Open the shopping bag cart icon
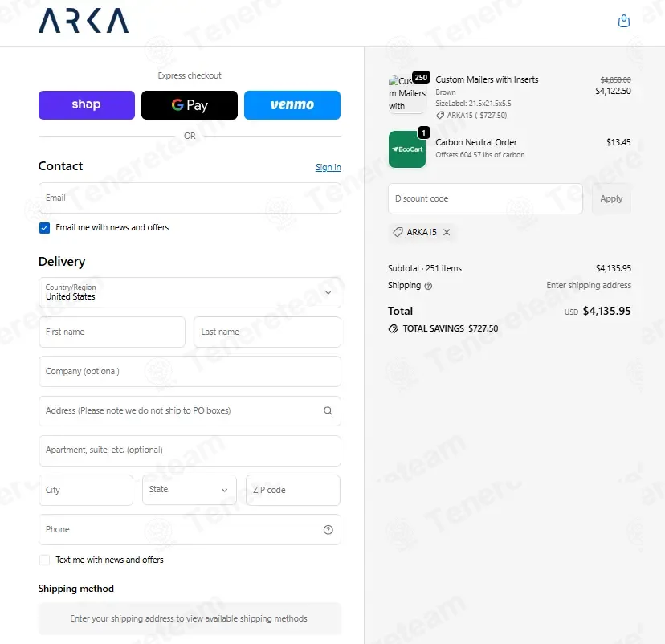This screenshot has height=644, width=665. 623,21
